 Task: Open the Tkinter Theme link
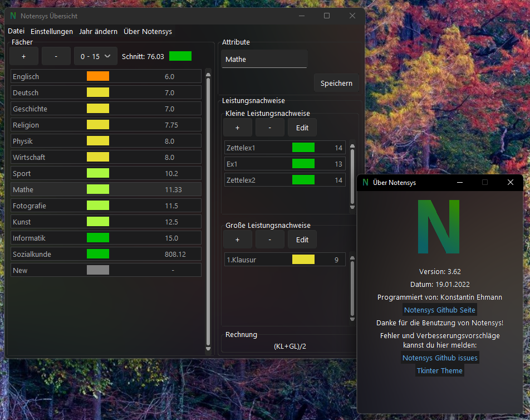tap(440, 370)
